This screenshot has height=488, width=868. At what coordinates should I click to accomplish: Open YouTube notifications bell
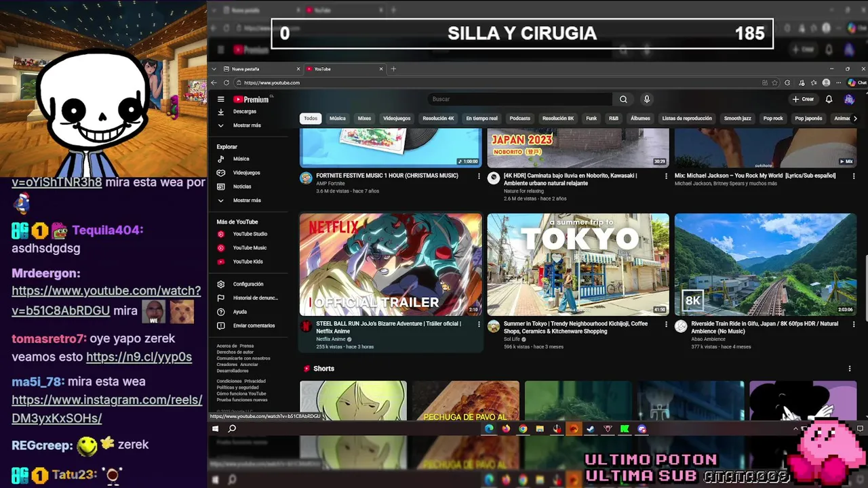[829, 99]
